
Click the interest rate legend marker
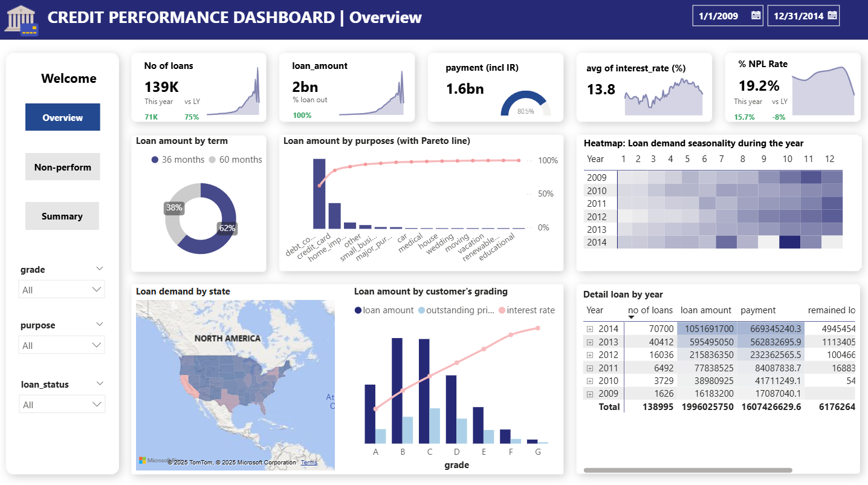click(x=502, y=310)
